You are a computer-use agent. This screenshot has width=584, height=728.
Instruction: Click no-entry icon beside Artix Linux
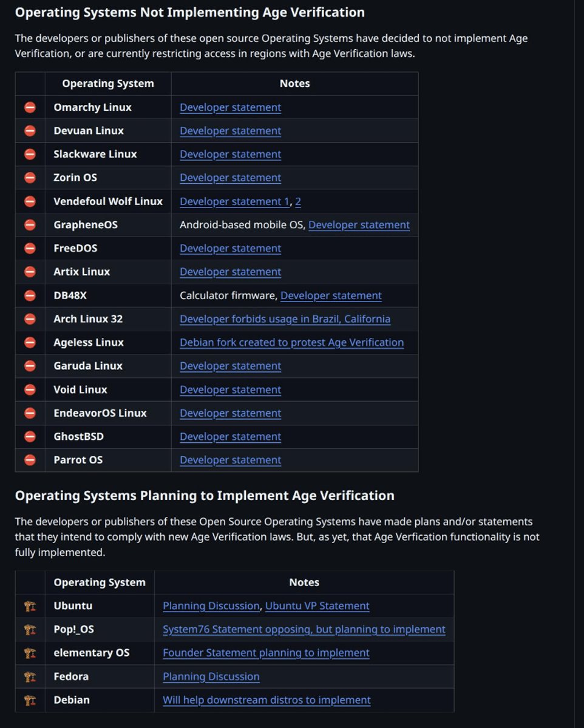[x=30, y=272]
